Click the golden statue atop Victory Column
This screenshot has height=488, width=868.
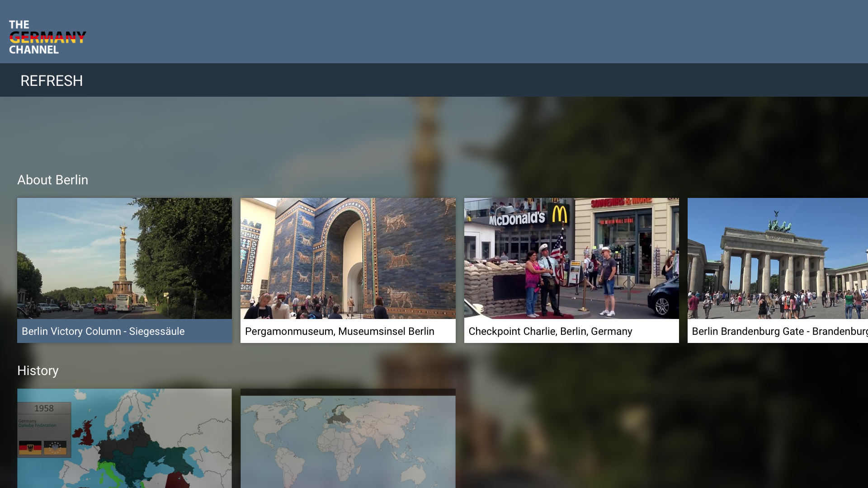(x=122, y=230)
